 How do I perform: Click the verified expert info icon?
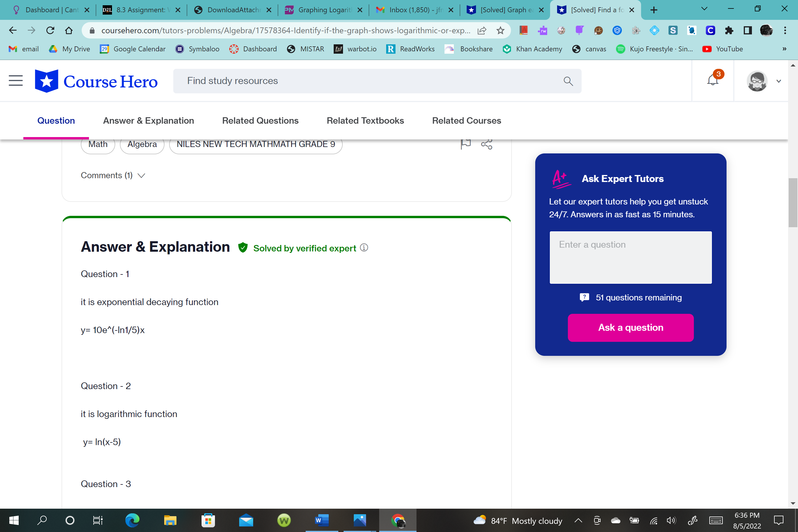364,248
